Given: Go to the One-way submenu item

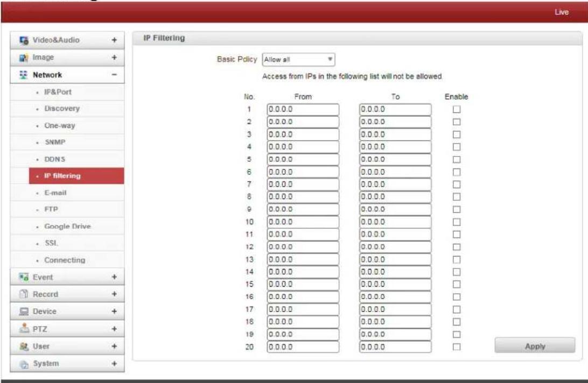Looking at the screenshot, I should (60, 125).
